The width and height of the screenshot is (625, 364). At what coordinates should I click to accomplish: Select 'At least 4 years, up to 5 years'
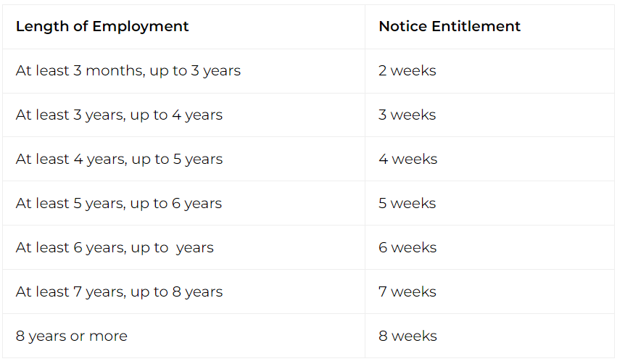coord(119,160)
